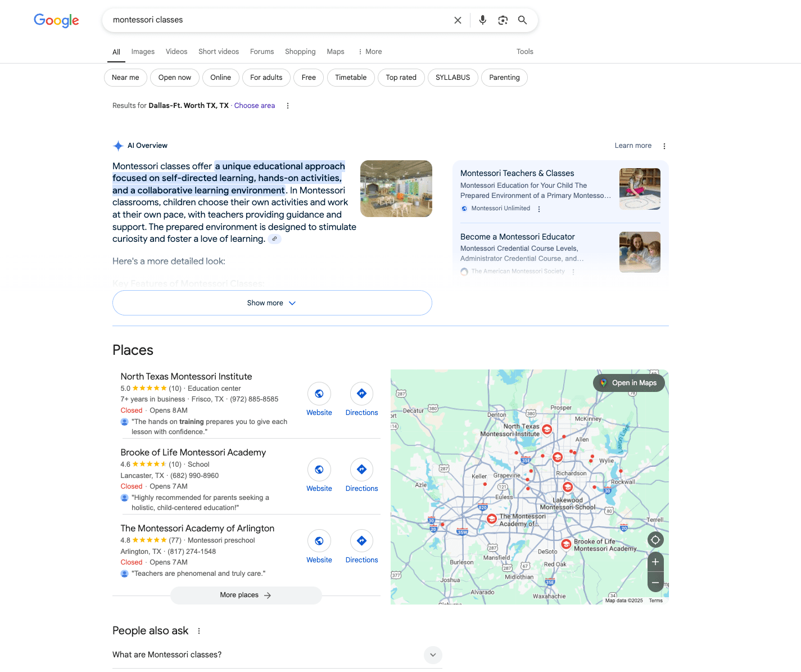Switch to Short videos tab
This screenshot has width=801, height=672.
[x=219, y=52]
